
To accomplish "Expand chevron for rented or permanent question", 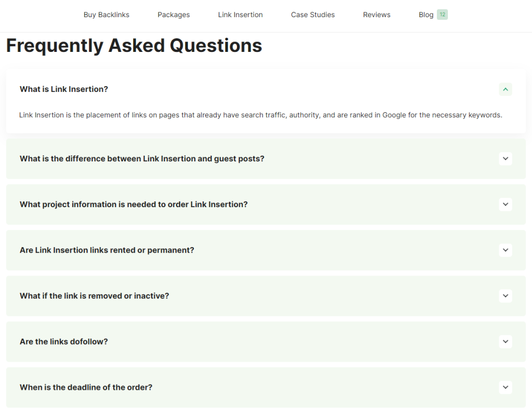I will click(506, 250).
